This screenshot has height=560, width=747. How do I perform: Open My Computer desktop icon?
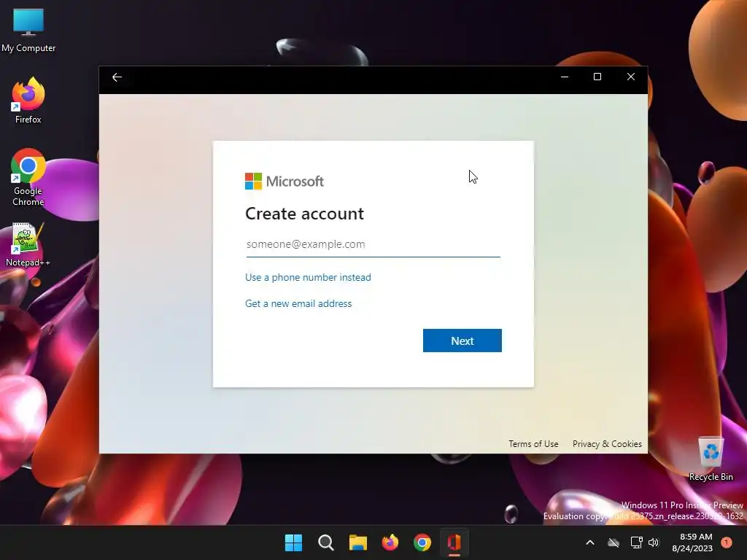click(28, 29)
